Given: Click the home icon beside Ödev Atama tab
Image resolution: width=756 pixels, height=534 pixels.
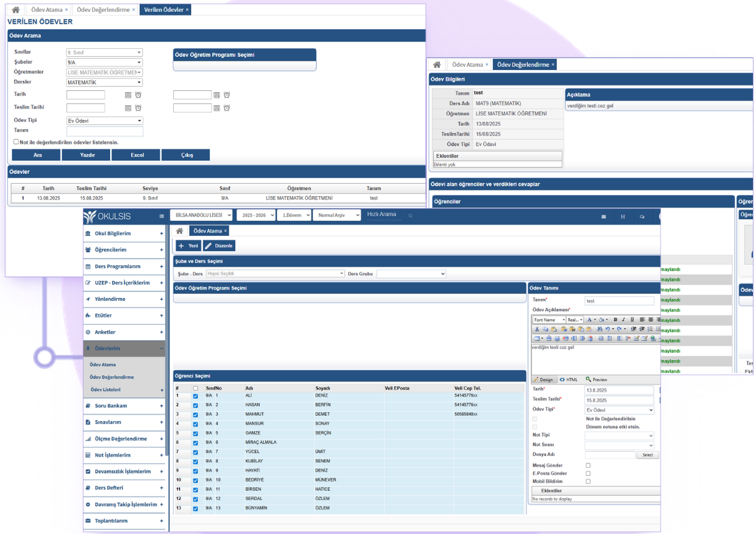Looking at the screenshot, I should 179,231.
